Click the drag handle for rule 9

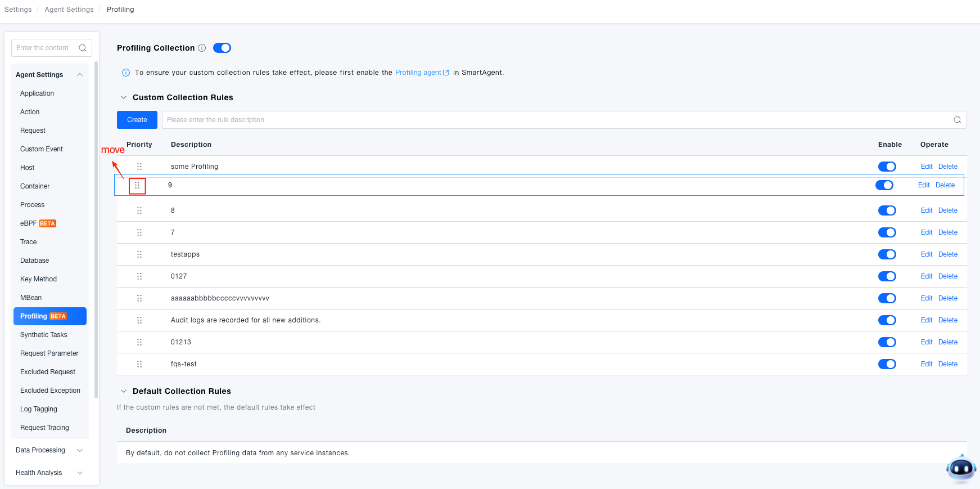pos(137,185)
